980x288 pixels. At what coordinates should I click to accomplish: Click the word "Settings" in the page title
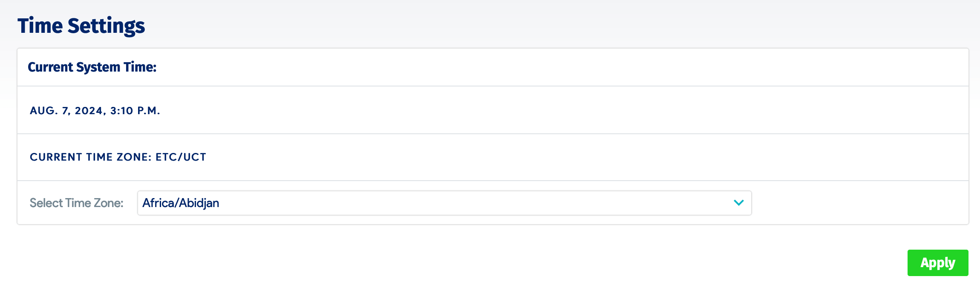click(x=107, y=26)
